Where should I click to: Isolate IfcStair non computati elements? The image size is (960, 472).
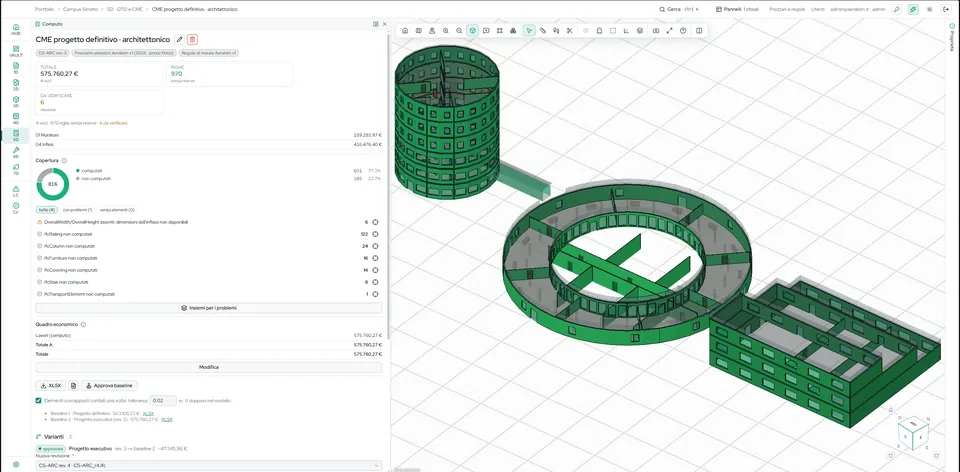[375, 282]
